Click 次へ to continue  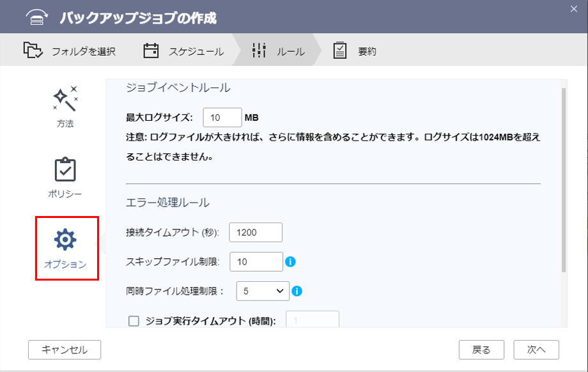536,350
